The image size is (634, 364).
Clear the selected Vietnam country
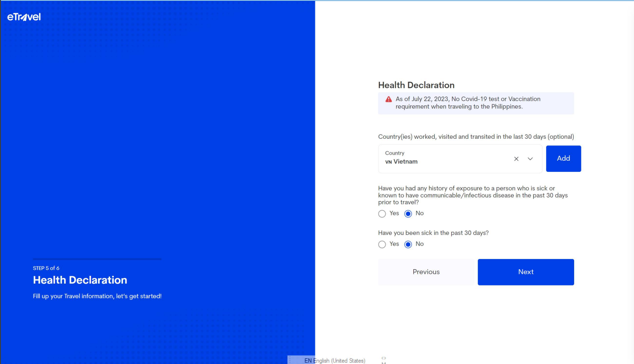pos(516,159)
